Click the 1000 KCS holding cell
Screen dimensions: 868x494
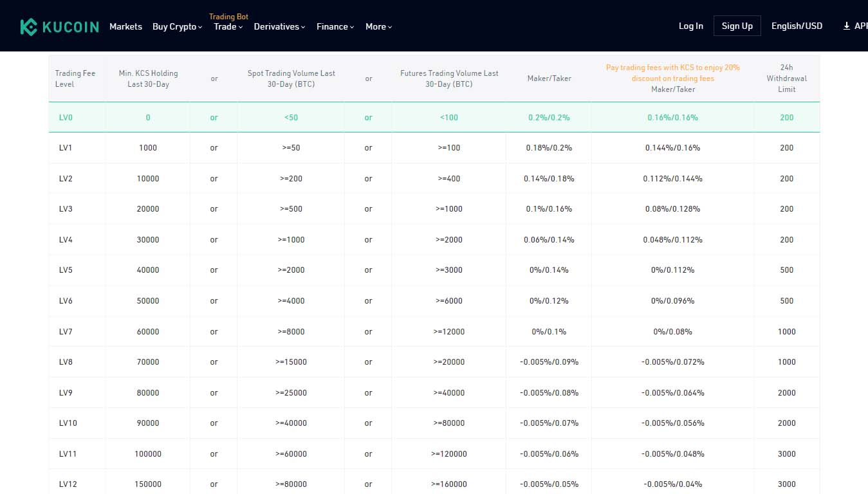[148, 148]
